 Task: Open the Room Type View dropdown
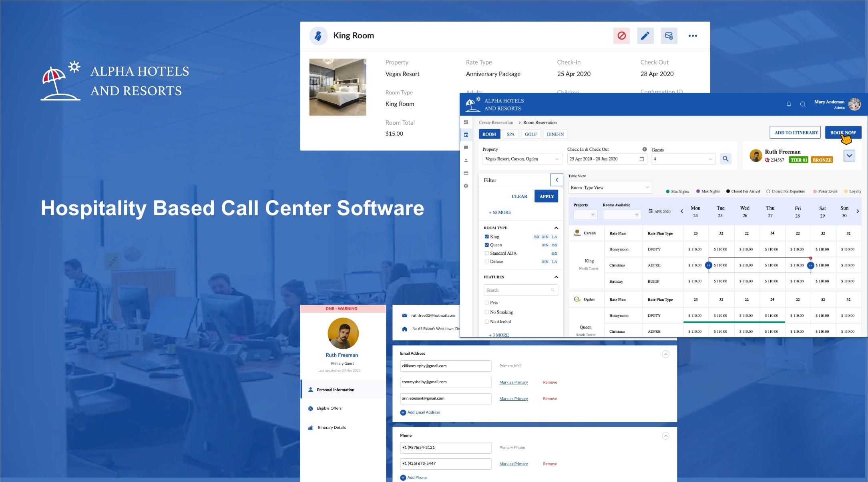pos(610,188)
